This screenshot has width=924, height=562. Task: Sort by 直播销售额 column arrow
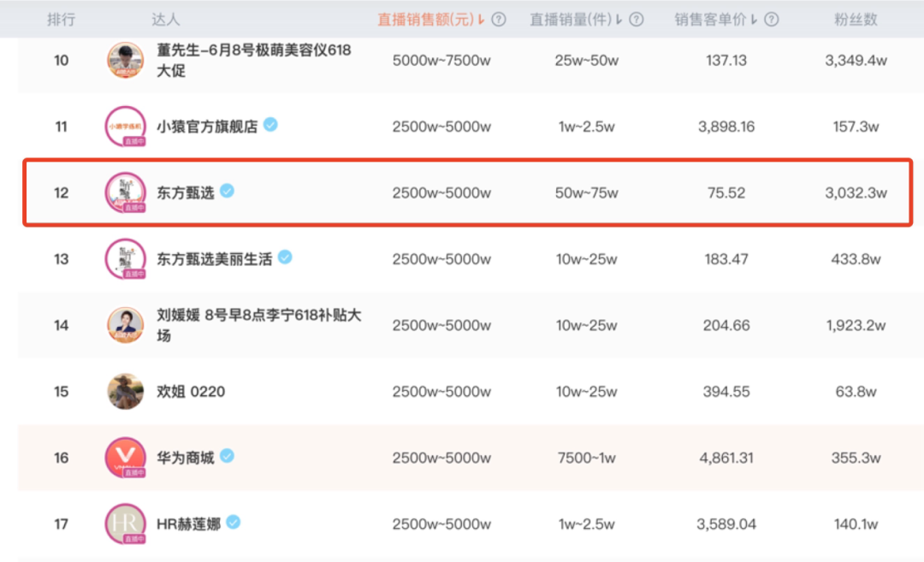481,20
